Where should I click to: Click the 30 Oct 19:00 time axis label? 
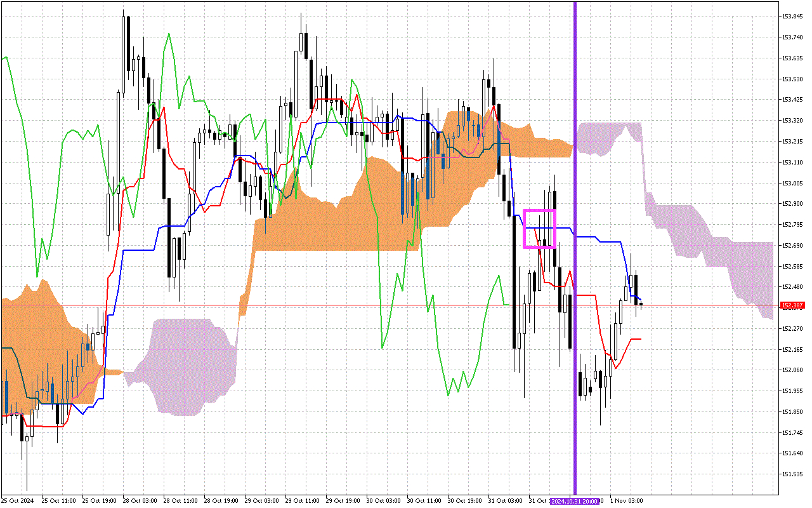point(464,501)
